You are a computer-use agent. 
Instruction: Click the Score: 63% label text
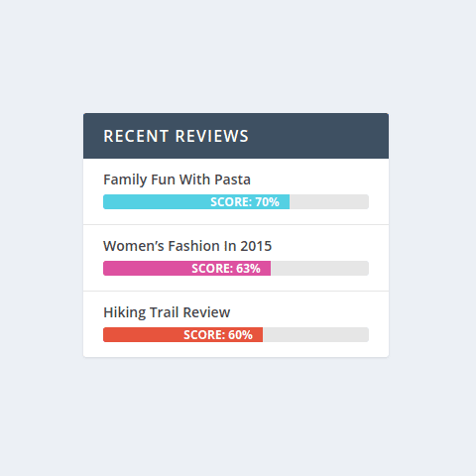tap(226, 269)
